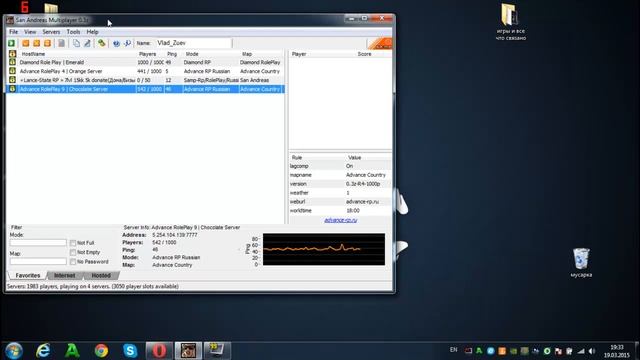Viewport: 640px width, 360px height.
Task: Click the volume speaker tray icon
Action: tap(592, 351)
